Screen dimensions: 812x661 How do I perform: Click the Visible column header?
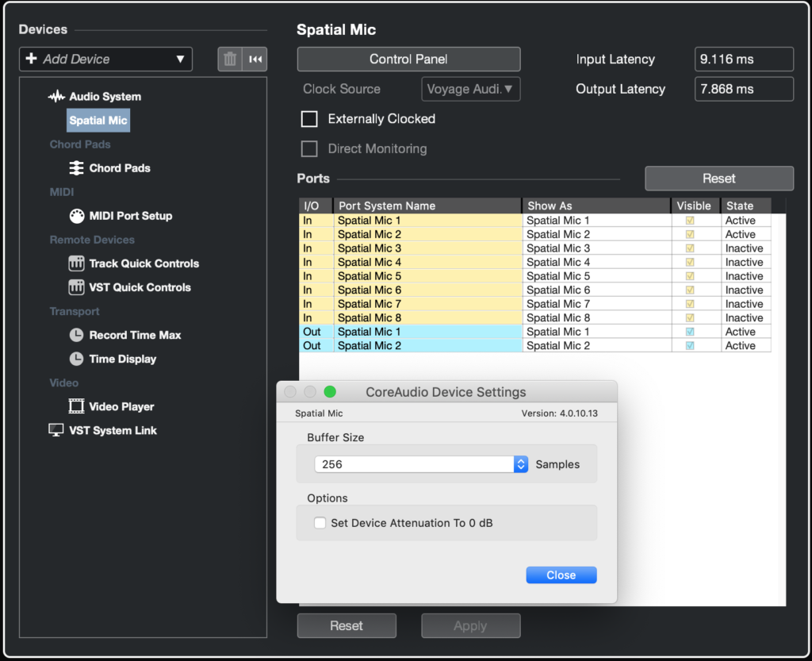pyautogui.click(x=696, y=206)
